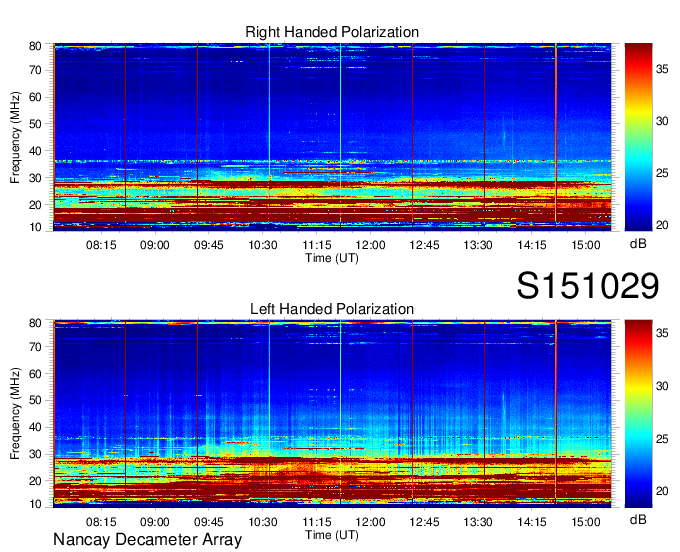This screenshot has height=552, width=680.
Task: Click the 14:15 tick label of the bottom plot
Action: (x=532, y=522)
